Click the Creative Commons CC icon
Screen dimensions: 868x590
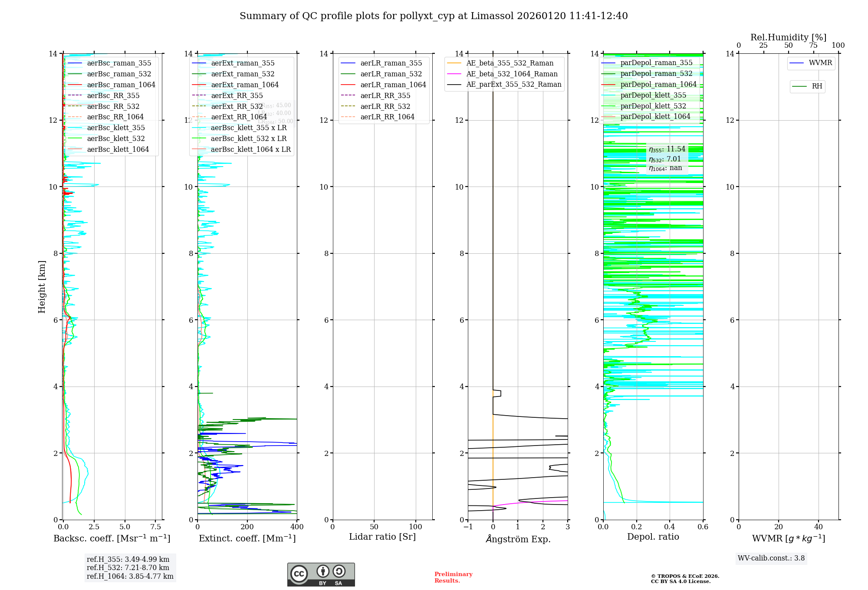[299, 574]
